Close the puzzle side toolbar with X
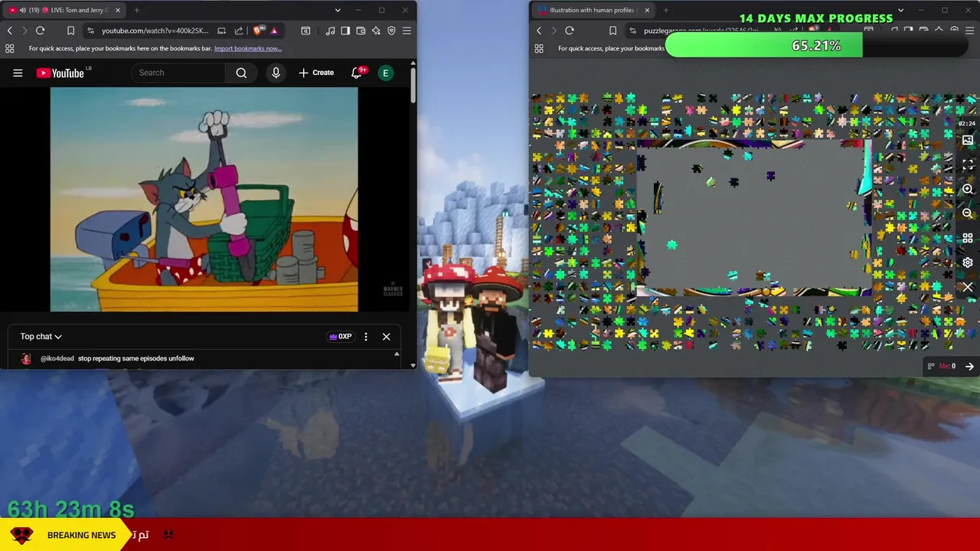This screenshot has width=980, height=551. (x=968, y=287)
